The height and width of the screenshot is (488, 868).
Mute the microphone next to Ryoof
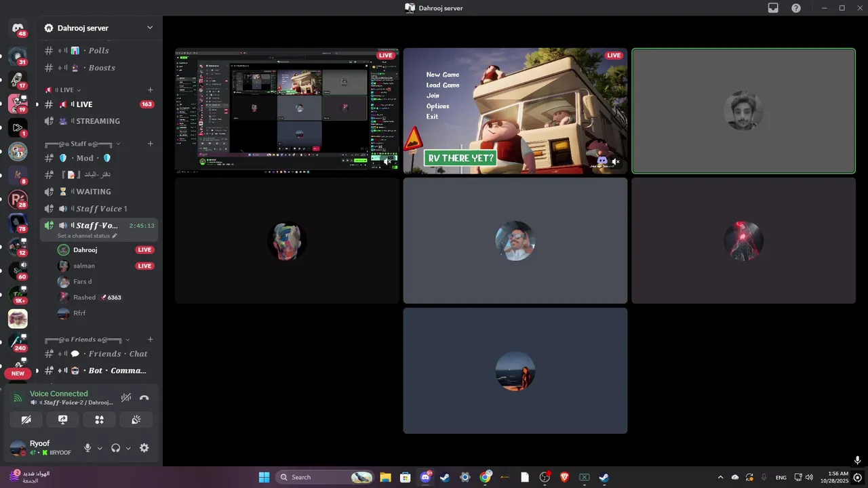pyautogui.click(x=87, y=448)
